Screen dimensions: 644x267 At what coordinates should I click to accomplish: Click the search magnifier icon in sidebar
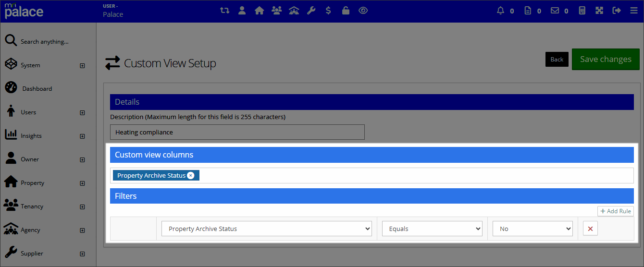coord(11,41)
